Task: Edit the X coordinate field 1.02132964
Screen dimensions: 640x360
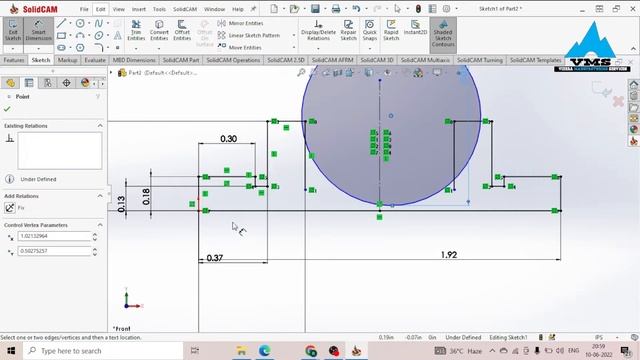Action: 54,236
